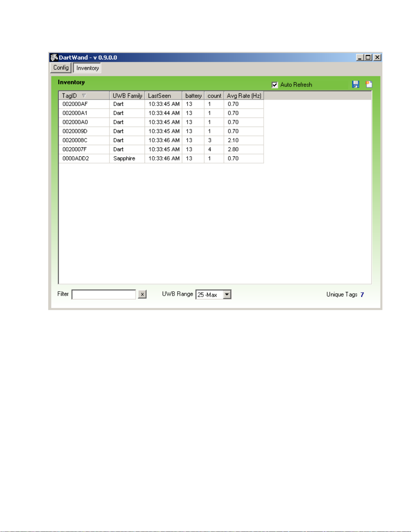Click the DartWand zebra title bar icon

[x=54, y=57]
